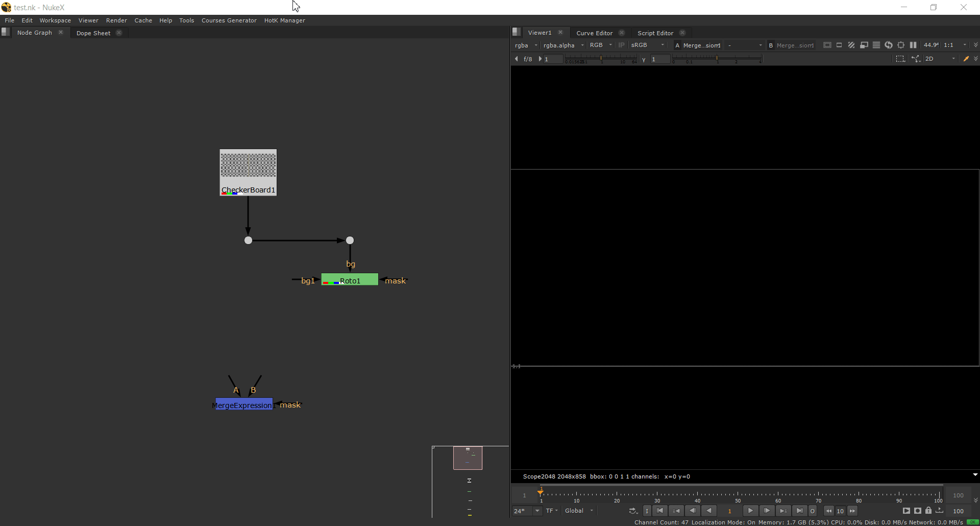The height and width of the screenshot is (526, 980).
Task: Switch to the Curve Editor tab
Action: coord(594,33)
